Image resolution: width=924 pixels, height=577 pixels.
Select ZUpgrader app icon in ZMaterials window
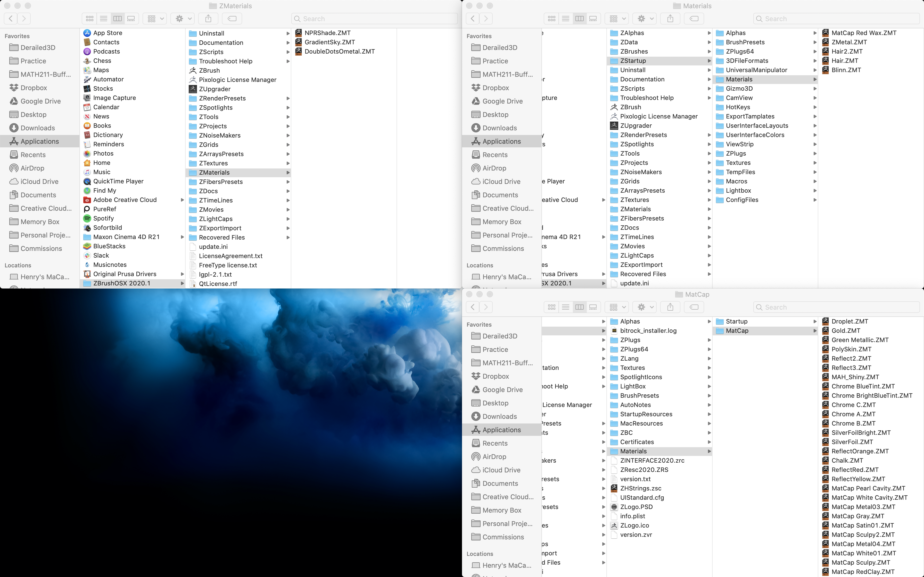[x=193, y=89]
